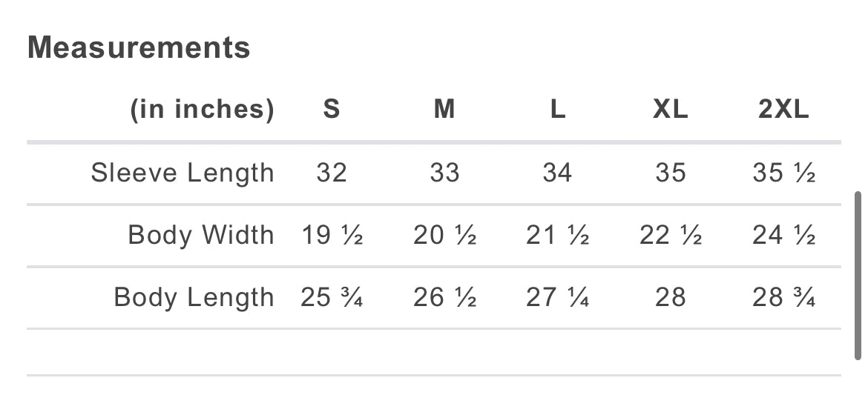Image resolution: width=868 pixels, height=395 pixels.
Task: Click the Body Length value for size L
Action: (x=558, y=297)
